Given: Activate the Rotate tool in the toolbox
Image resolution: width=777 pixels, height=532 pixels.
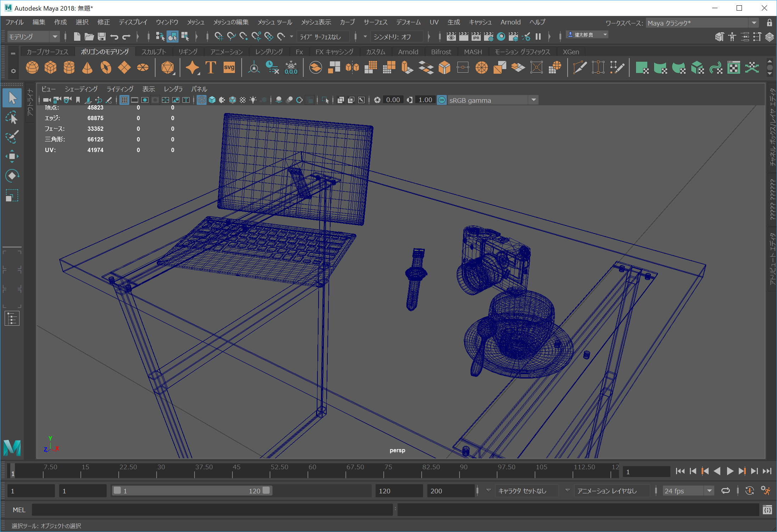Looking at the screenshot, I should click(12, 176).
